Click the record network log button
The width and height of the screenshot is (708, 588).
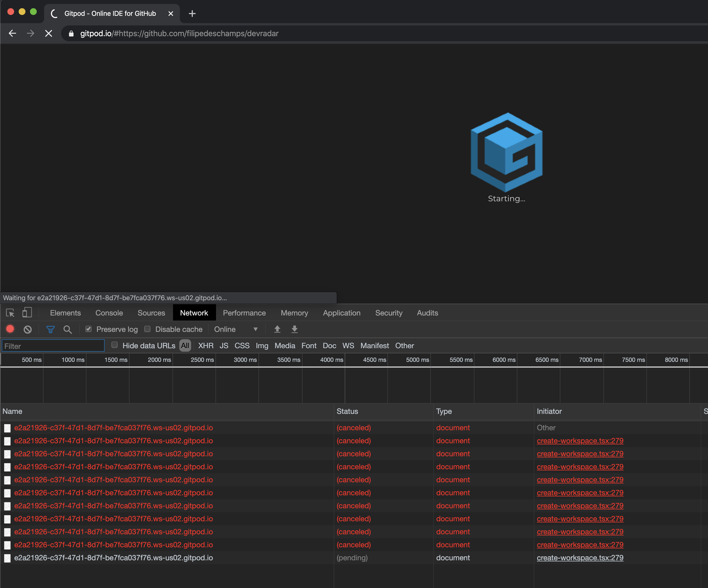[10, 329]
